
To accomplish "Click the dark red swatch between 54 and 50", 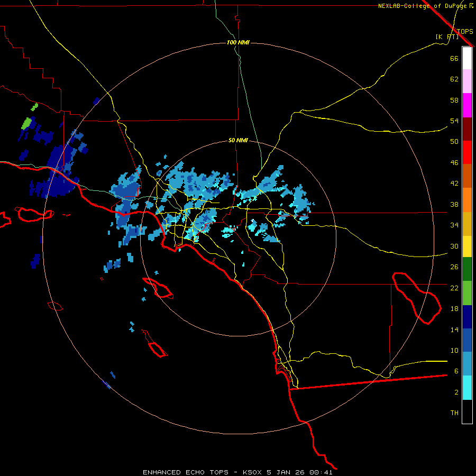I will tap(467, 129).
